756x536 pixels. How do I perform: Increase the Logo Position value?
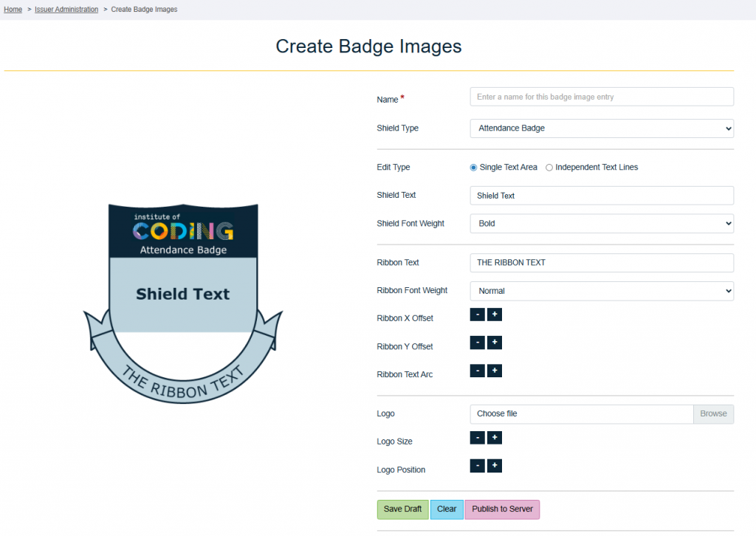point(494,465)
